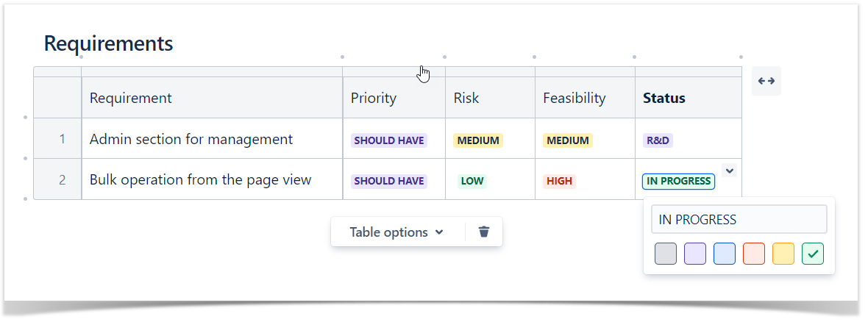The height and width of the screenshot is (322, 868).
Task: Click the Requirement column header cell
Action: coord(212,98)
